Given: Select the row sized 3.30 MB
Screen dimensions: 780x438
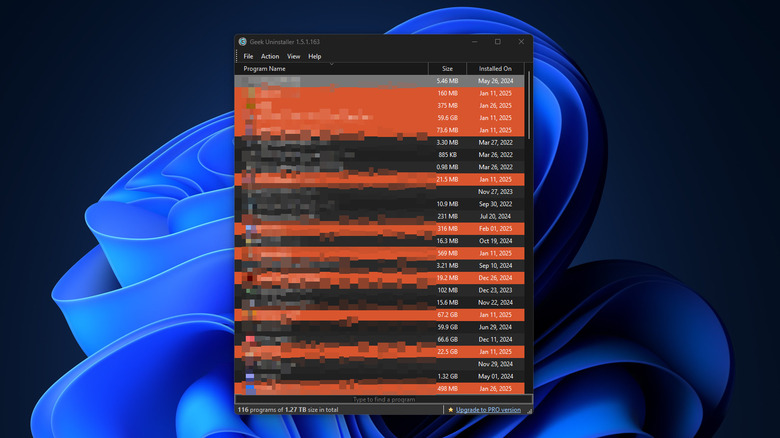Looking at the screenshot, I should pyautogui.click(x=380, y=142).
